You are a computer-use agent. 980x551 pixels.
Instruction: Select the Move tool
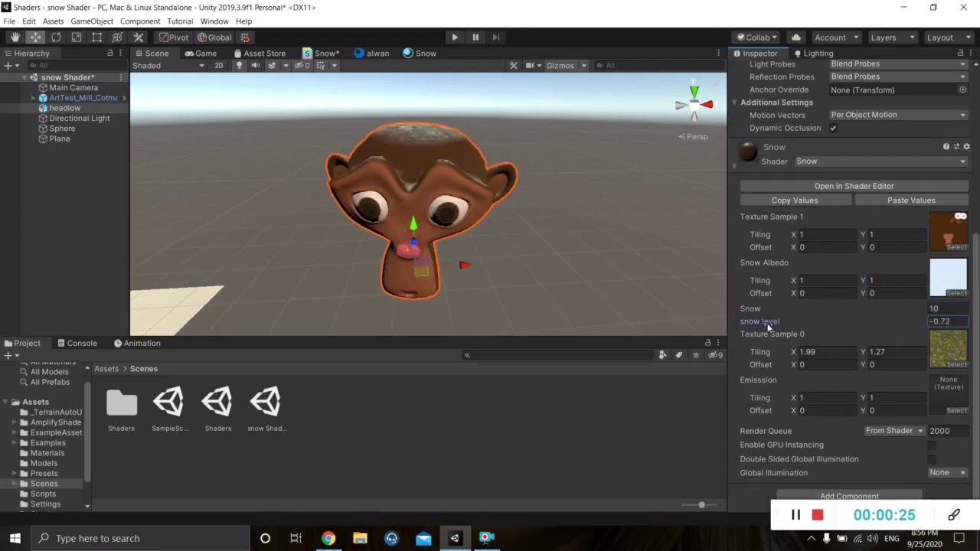coord(35,37)
